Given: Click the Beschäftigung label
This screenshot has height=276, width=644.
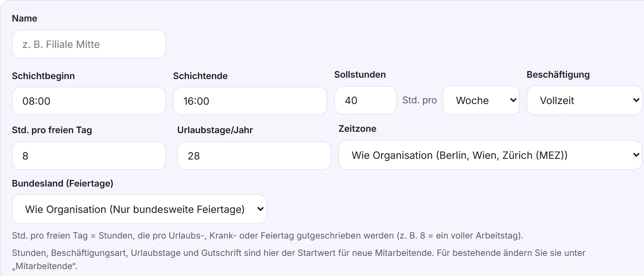Looking at the screenshot, I should pyautogui.click(x=558, y=75).
